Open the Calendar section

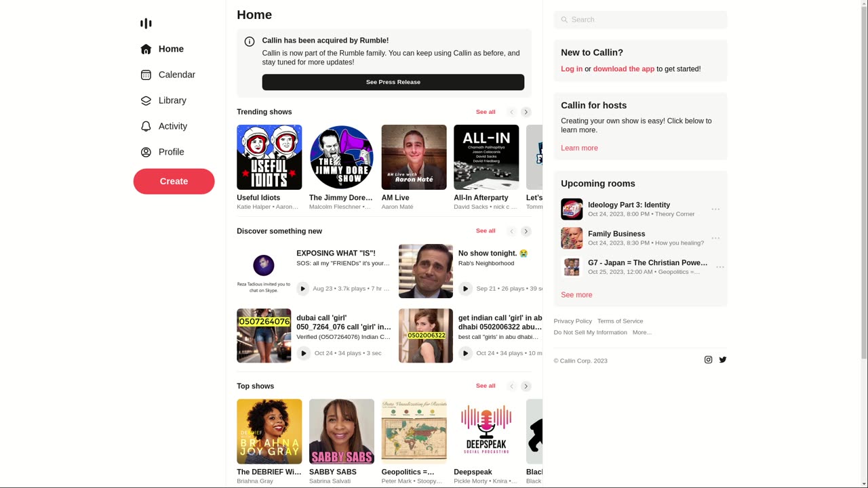(168, 75)
